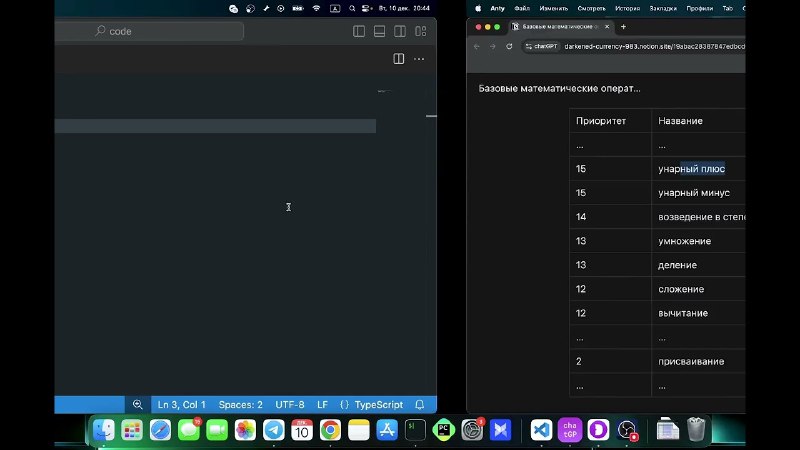The width and height of the screenshot is (800, 450).
Task: Click the notion.site address bar URL
Action: tap(654, 46)
